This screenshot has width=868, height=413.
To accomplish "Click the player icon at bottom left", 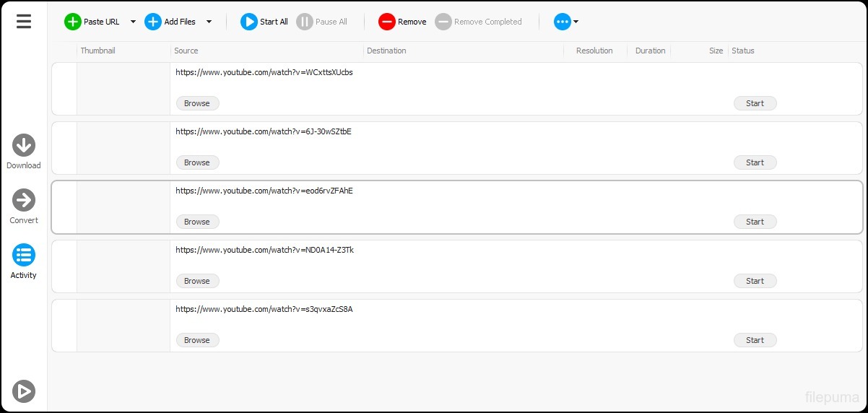I will point(24,391).
